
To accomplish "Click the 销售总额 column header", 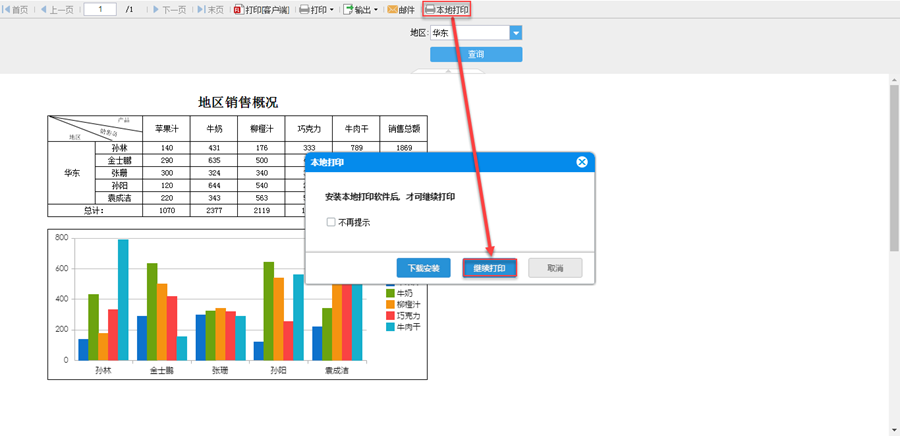I will (404, 129).
